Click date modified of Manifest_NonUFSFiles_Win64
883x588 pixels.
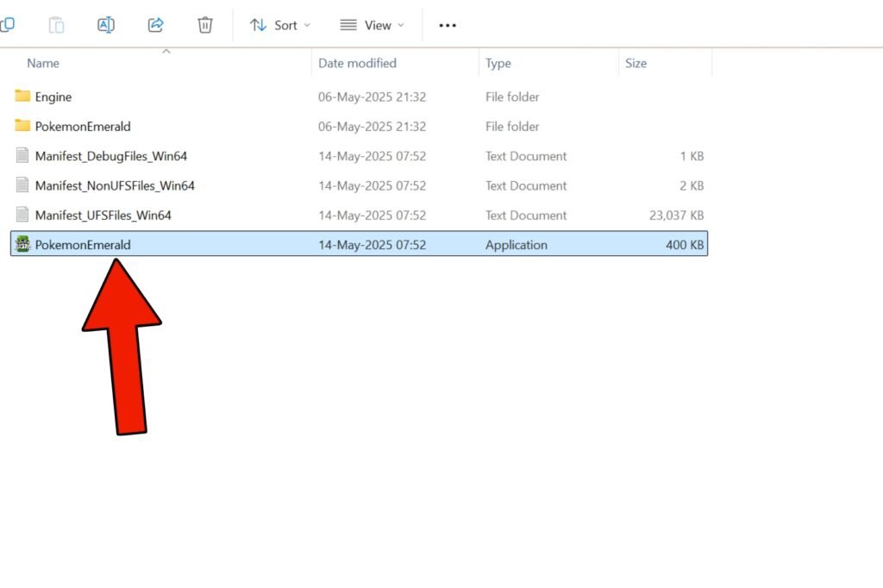point(373,185)
